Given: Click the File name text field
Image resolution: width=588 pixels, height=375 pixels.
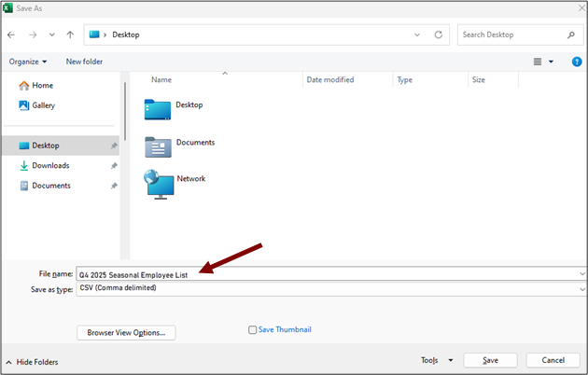Looking at the screenshot, I should tap(327, 273).
